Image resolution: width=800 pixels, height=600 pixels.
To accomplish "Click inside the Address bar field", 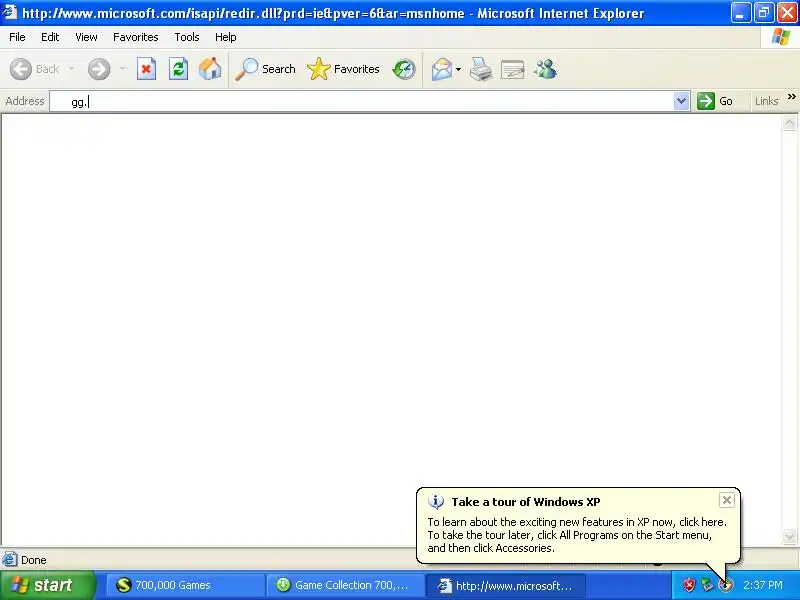I will tap(361, 101).
